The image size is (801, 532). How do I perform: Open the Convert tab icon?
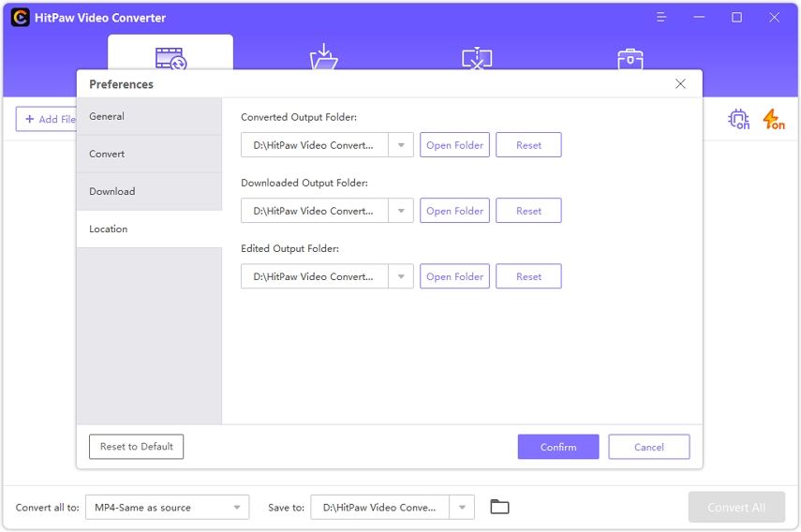click(x=171, y=58)
